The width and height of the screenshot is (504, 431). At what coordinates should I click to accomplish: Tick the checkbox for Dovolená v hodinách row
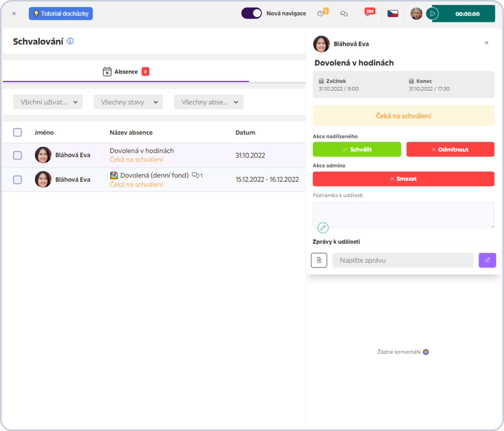pos(17,155)
